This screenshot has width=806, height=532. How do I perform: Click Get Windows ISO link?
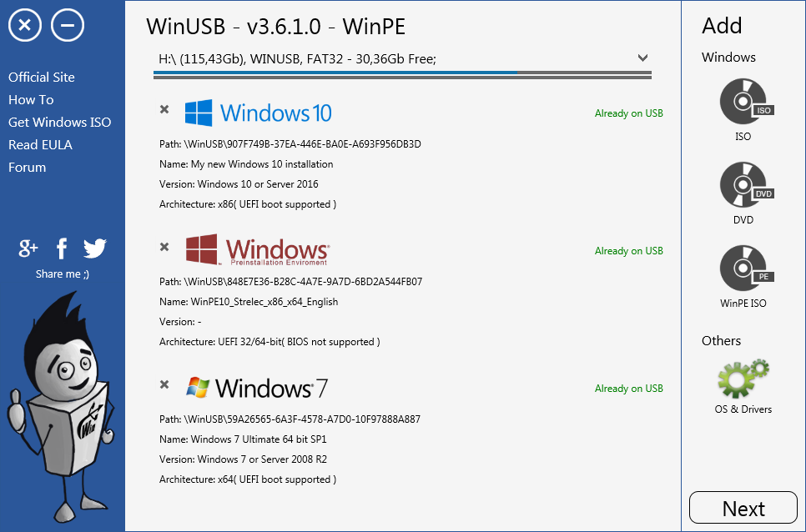pyautogui.click(x=59, y=122)
